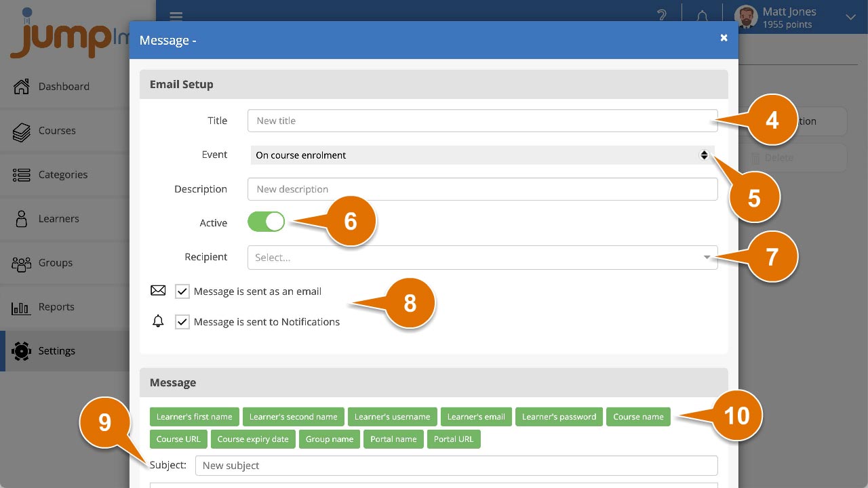This screenshot has height=488, width=868.
Task: Click the Recipient dropdown arrow
Action: 707,258
